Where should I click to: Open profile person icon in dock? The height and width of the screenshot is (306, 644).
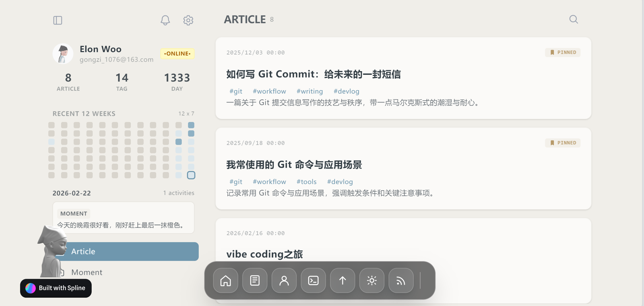(x=284, y=280)
